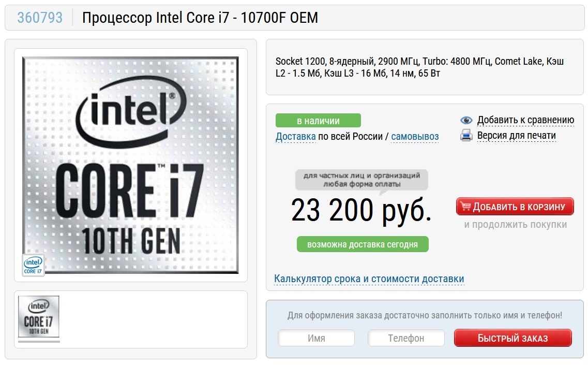The image size is (588, 365).
Task: Click Добавить к сравнению link
Action: point(525,120)
